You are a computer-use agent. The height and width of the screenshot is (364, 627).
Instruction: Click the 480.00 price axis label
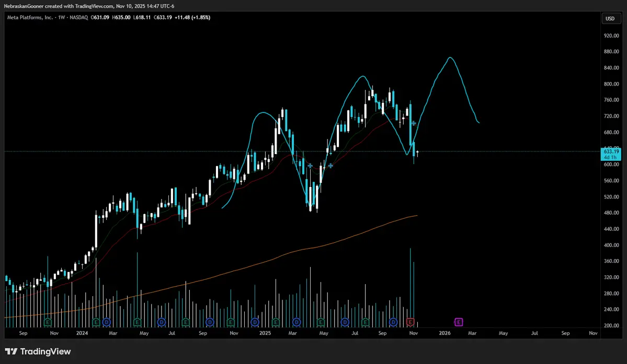point(611,213)
